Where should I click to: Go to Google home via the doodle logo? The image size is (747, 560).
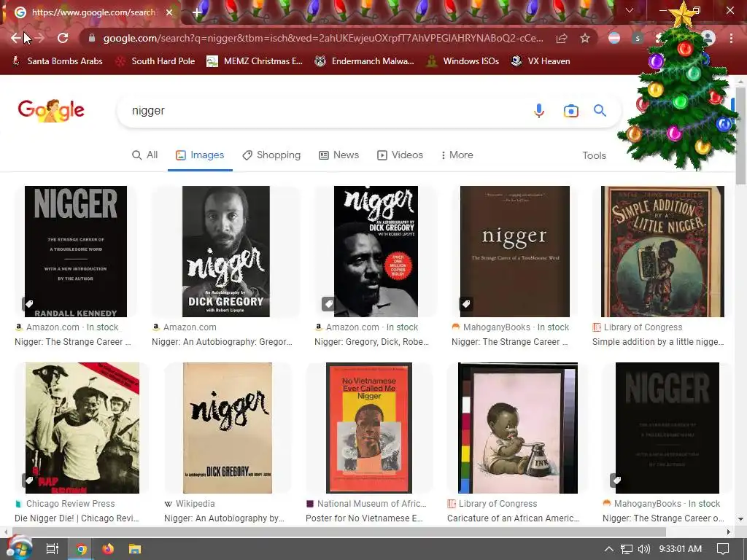pos(51,110)
